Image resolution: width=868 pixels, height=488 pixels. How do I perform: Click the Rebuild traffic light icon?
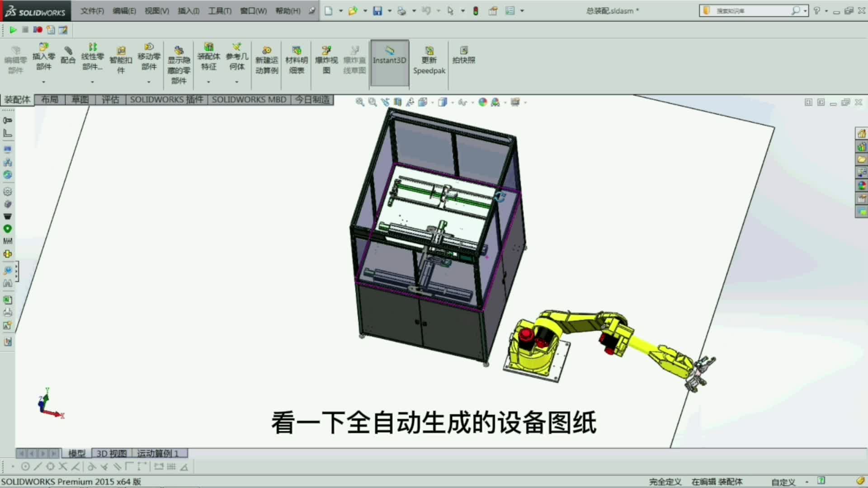click(476, 11)
